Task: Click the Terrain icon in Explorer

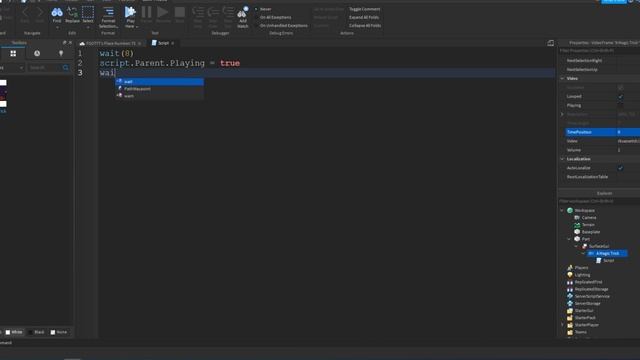Action: pyautogui.click(x=577, y=225)
